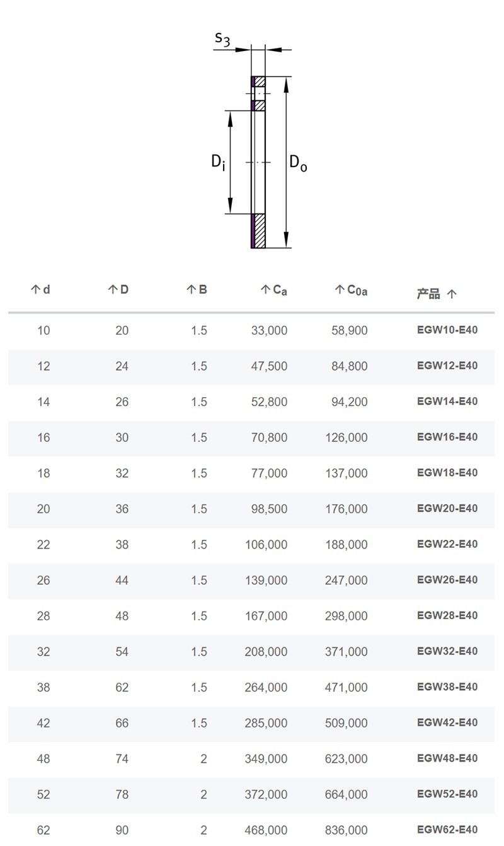Open product EGW42-E40
Image resolution: width=504 pixels, height=846 pixels.
447,722
